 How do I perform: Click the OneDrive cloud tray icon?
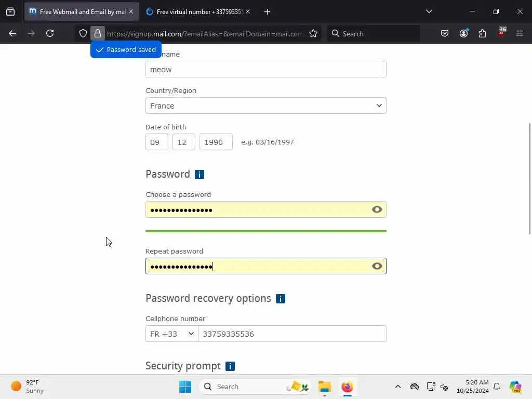[x=414, y=387]
